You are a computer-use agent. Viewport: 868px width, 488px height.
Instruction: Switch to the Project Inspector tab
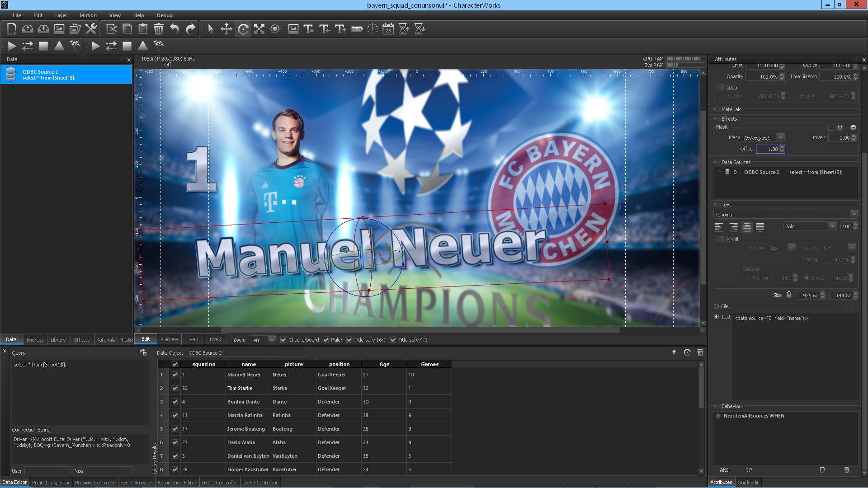(x=51, y=483)
